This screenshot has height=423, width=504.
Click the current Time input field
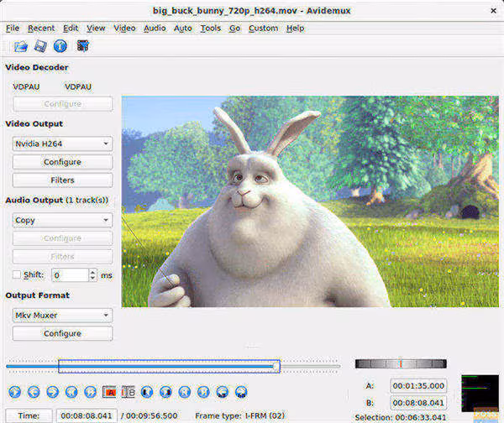coord(87,415)
